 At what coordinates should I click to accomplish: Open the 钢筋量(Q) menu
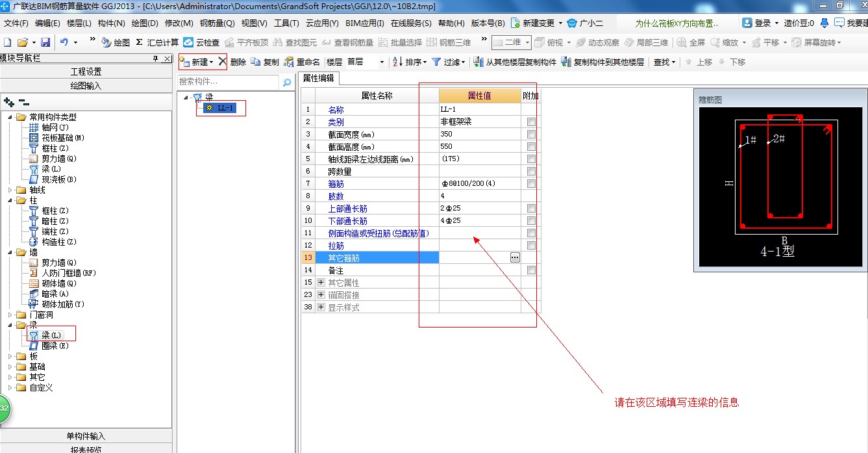pyautogui.click(x=217, y=23)
